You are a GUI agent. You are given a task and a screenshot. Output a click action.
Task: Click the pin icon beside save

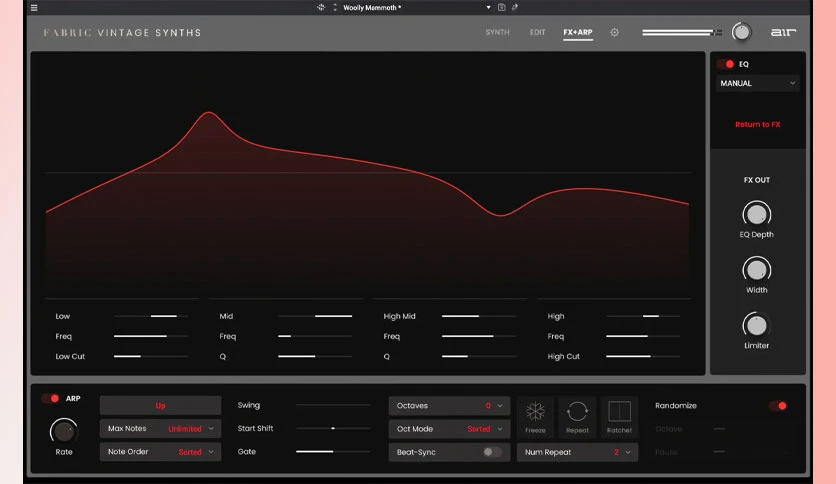click(515, 7)
